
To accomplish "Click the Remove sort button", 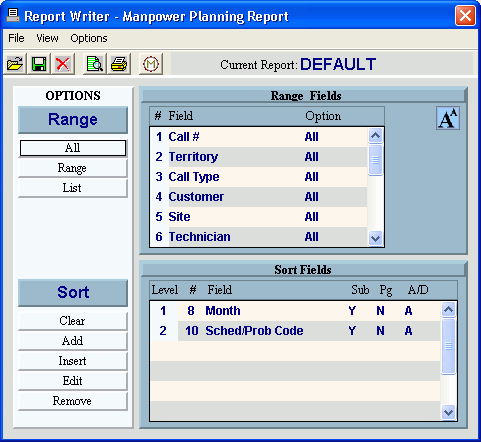I will 73,401.
